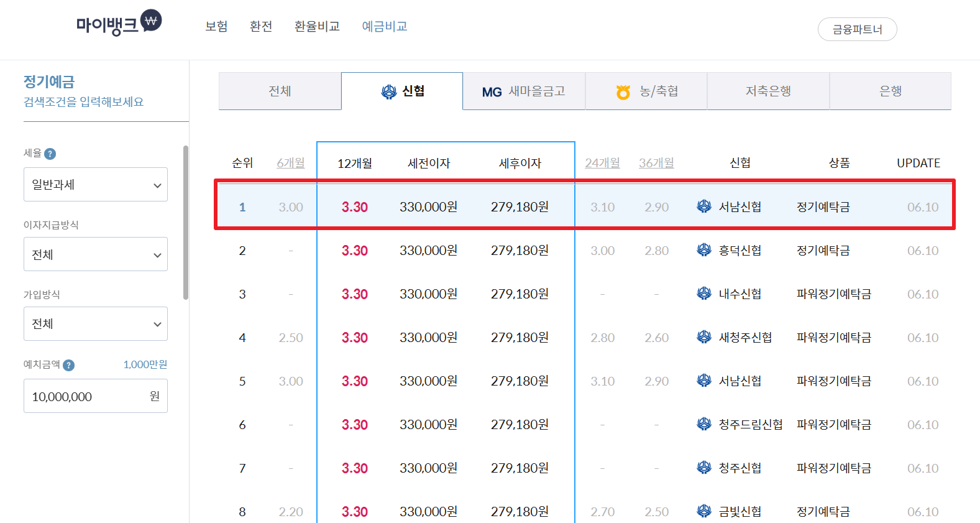Viewport: 980px width, 523px height.
Task: Click the MG logo in 새마을금고 tab
Action: point(492,92)
